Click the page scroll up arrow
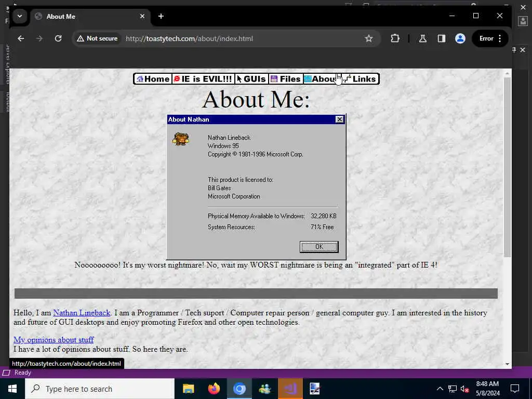Image resolution: width=532 pixels, height=399 pixels. click(507, 73)
